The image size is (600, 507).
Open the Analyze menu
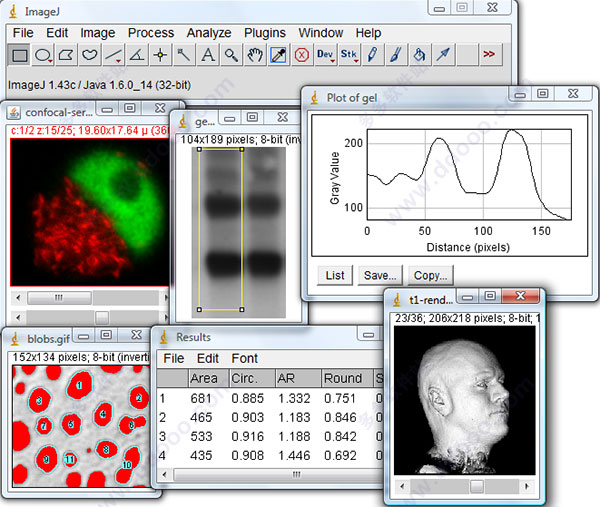(209, 33)
